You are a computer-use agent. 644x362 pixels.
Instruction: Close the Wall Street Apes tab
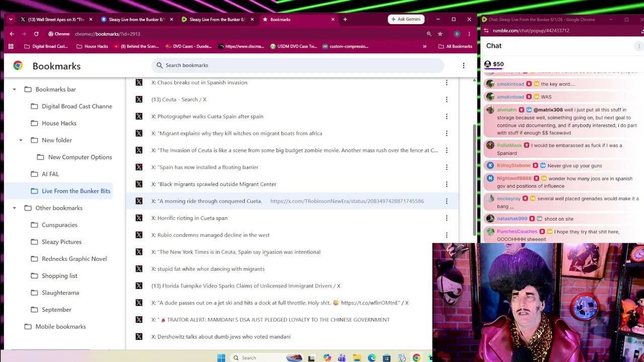(91, 19)
